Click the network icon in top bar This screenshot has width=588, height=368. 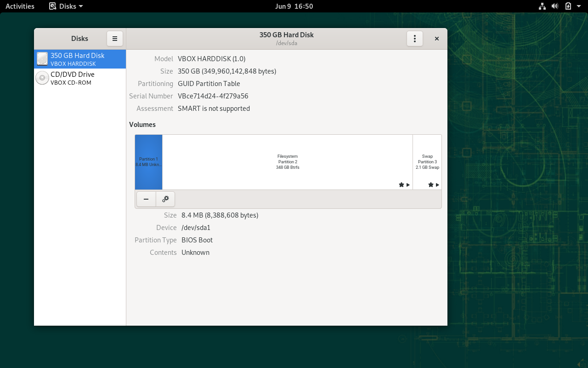coord(542,6)
